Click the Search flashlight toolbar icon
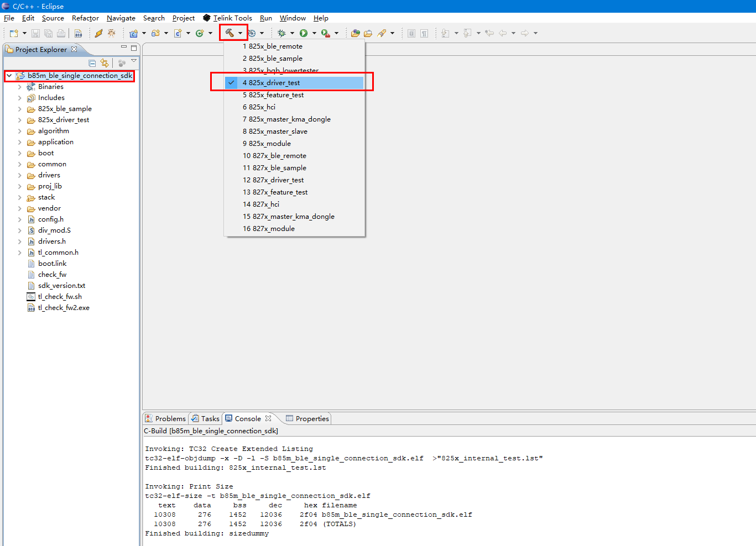This screenshot has width=756, height=546. coord(382,33)
